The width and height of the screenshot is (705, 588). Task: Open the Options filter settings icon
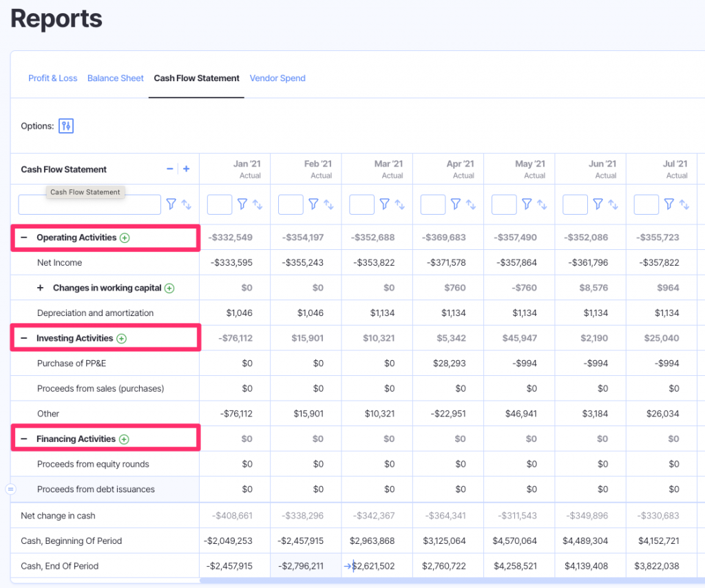[65, 125]
